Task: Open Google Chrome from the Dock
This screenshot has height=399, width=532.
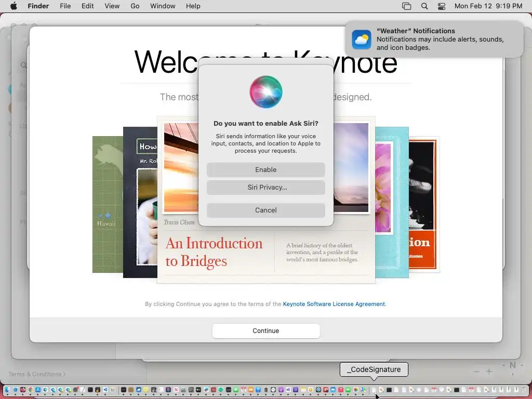Action: tap(31, 390)
